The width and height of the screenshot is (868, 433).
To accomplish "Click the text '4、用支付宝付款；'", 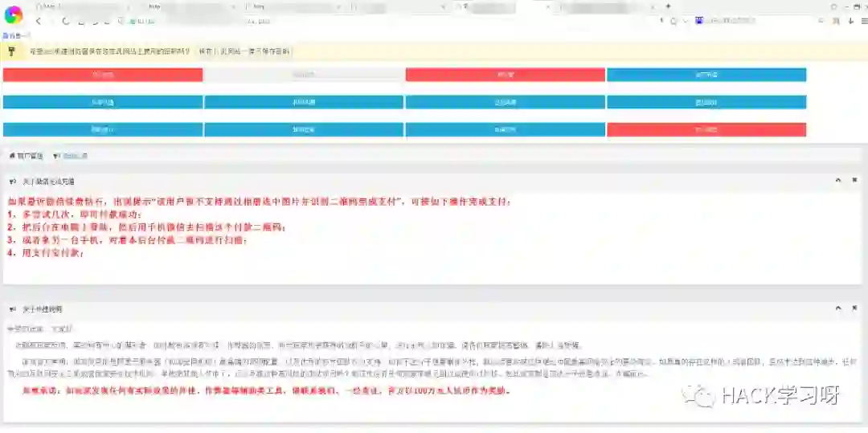I will pos(46,253).
